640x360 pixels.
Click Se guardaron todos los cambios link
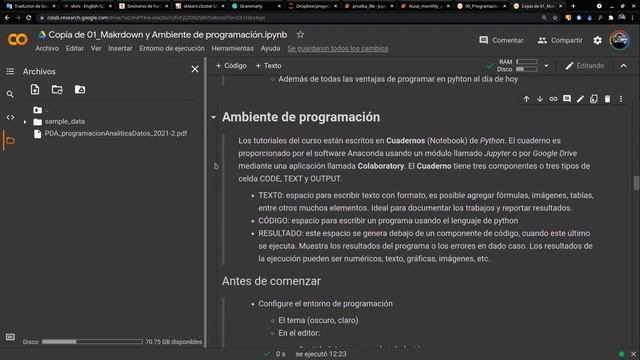tap(338, 49)
